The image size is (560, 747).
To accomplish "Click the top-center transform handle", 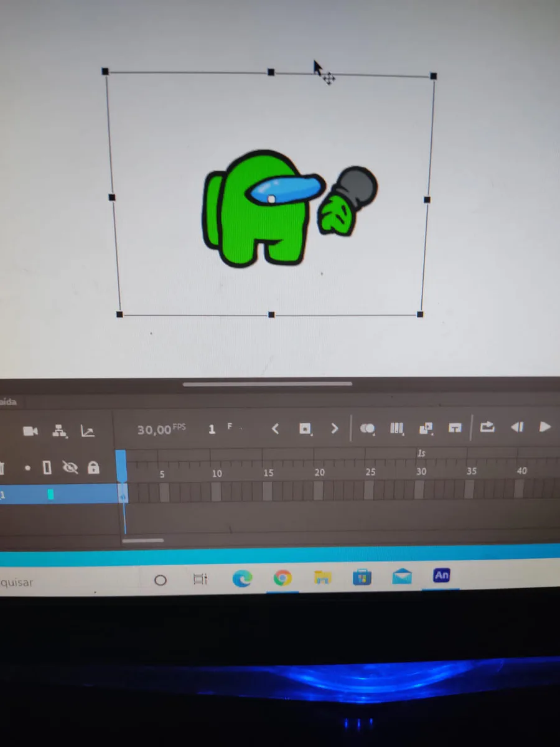I will (x=271, y=72).
